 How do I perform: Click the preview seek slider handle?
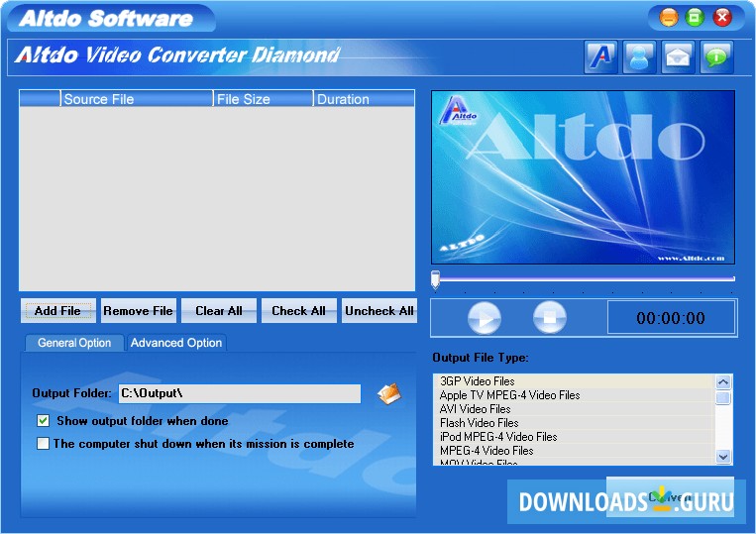tap(435, 279)
